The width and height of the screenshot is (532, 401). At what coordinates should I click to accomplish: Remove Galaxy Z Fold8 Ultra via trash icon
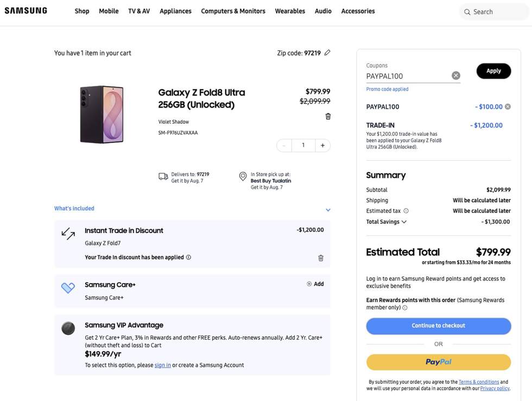(328, 116)
